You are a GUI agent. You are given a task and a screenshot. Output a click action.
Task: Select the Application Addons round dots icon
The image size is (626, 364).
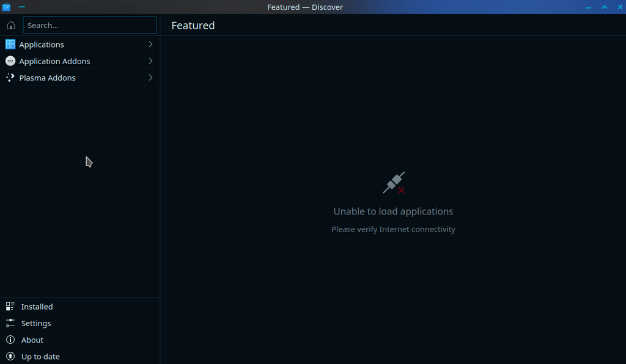point(10,61)
